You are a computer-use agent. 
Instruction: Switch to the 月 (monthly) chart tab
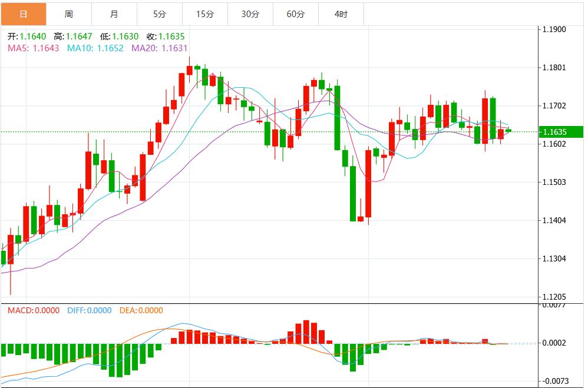click(x=115, y=12)
